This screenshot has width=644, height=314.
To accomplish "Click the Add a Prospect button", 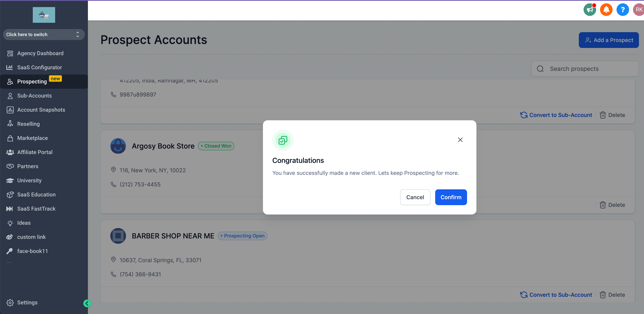I will [x=609, y=40].
